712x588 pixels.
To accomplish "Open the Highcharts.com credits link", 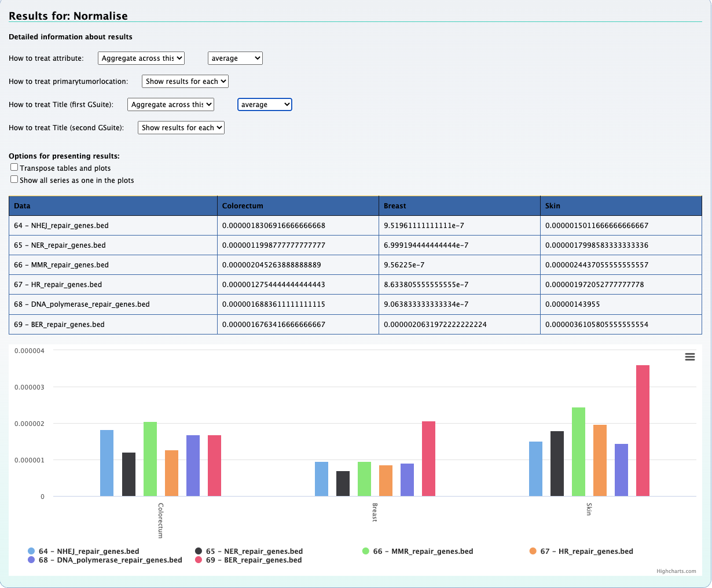I will 676,571.
